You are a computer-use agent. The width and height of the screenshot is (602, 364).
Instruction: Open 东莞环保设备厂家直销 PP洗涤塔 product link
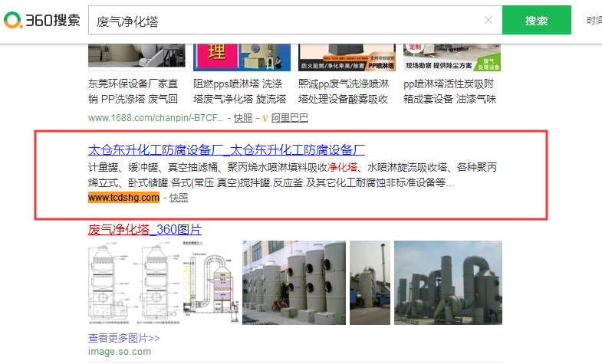tap(133, 91)
